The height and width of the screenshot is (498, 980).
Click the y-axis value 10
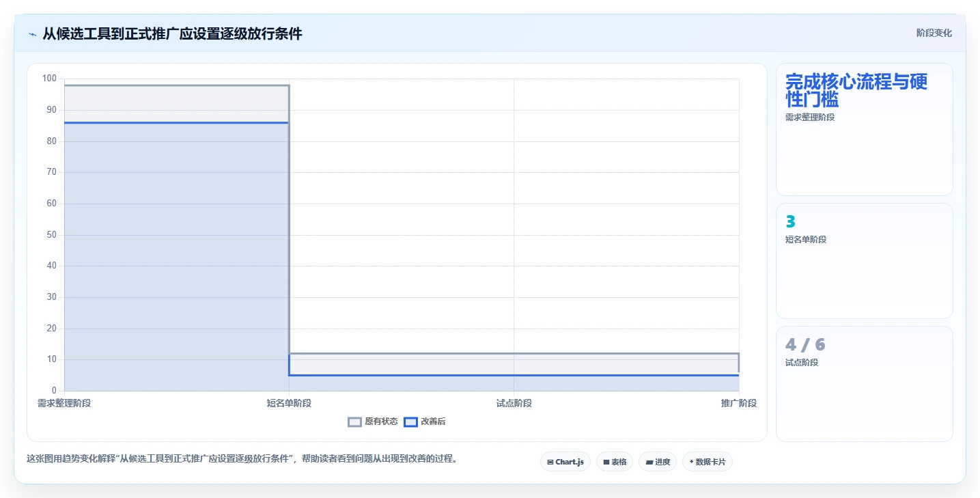pos(51,359)
